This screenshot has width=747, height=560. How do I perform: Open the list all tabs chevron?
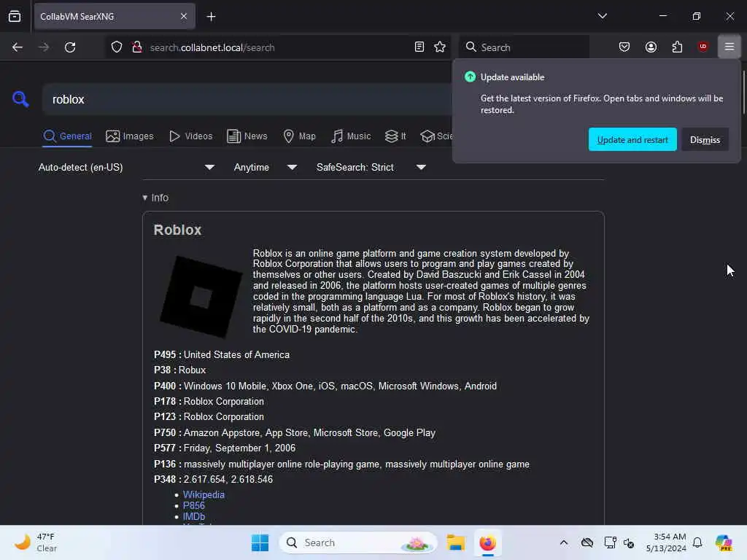tap(602, 16)
